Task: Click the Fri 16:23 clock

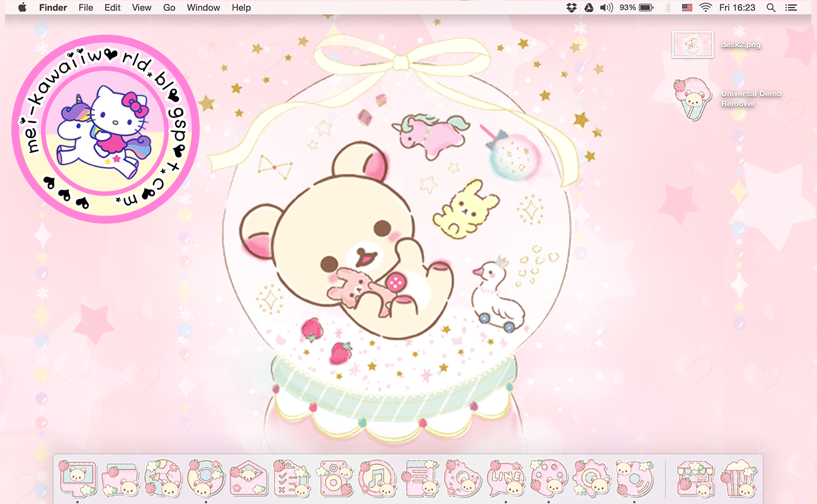Action: click(737, 8)
